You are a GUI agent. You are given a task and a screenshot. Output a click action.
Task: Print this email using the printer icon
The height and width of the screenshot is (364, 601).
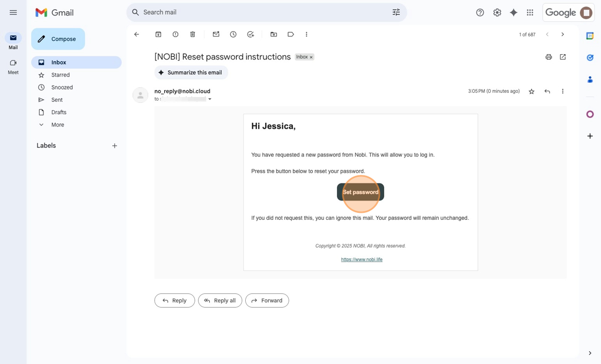pos(548,57)
